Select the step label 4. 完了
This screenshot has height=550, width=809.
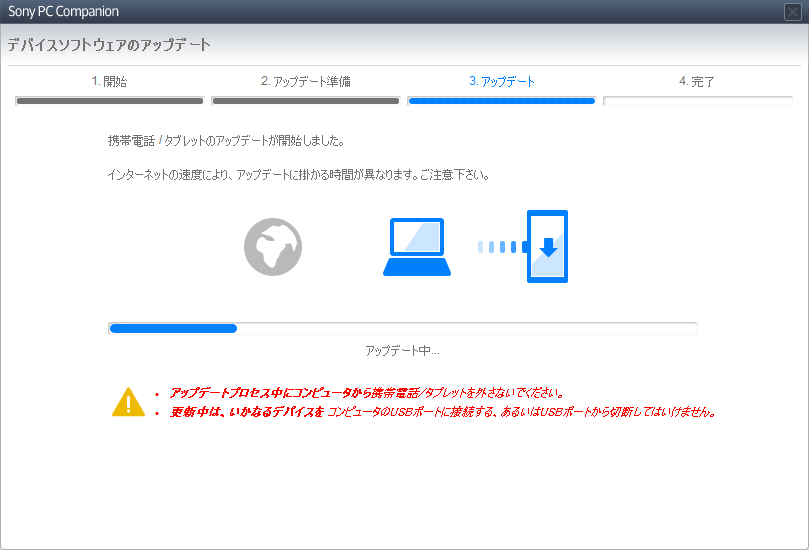tap(697, 82)
